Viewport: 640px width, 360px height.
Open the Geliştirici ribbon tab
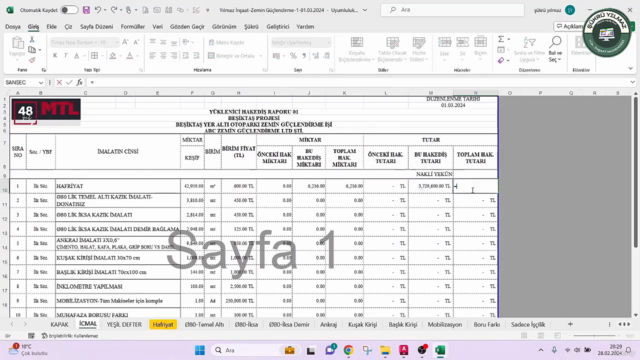point(278,27)
